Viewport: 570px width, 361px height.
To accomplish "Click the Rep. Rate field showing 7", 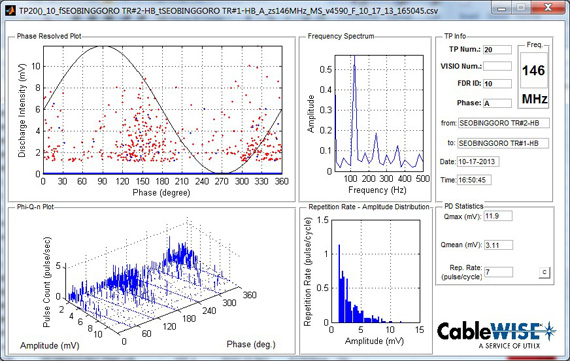I will pos(498,272).
